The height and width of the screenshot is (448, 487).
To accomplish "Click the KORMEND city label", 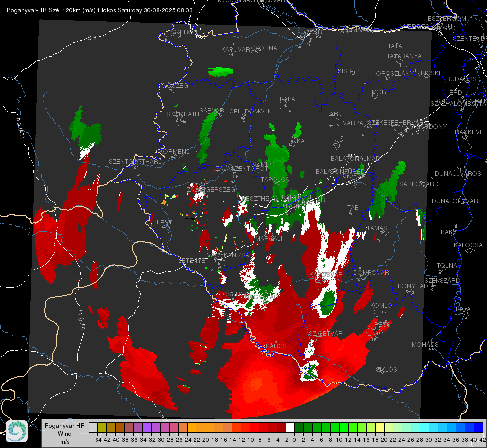I will (175, 152).
